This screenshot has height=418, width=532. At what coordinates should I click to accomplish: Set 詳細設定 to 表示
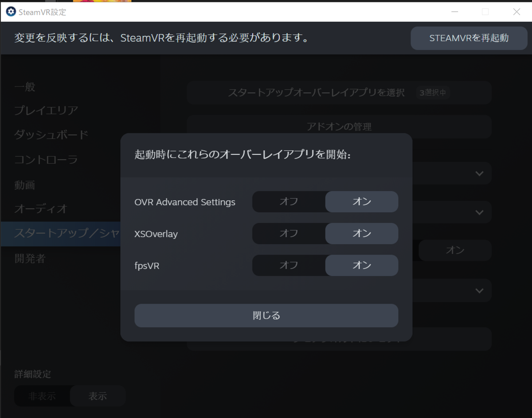click(x=98, y=396)
